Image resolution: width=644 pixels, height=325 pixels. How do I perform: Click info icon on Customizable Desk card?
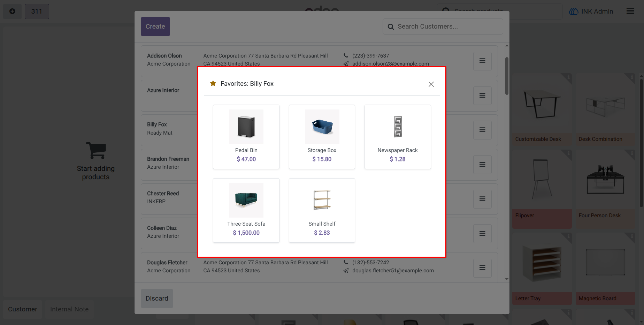[x=568, y=77]
